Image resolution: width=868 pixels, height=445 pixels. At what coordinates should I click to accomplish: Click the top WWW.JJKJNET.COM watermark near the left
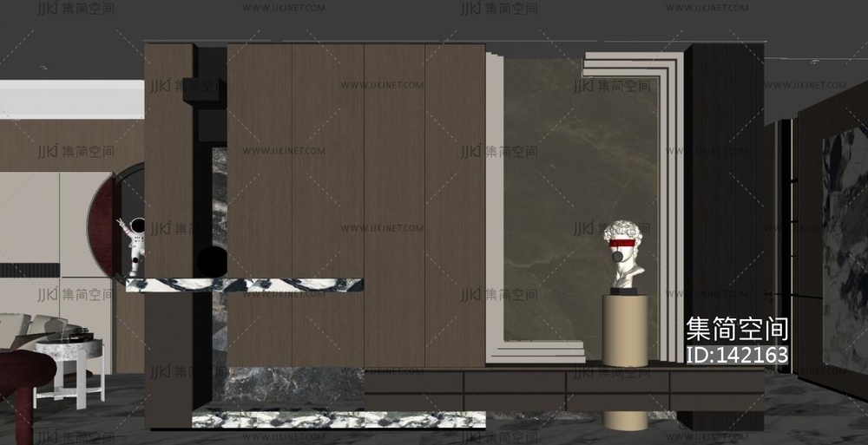click(284, 9)
